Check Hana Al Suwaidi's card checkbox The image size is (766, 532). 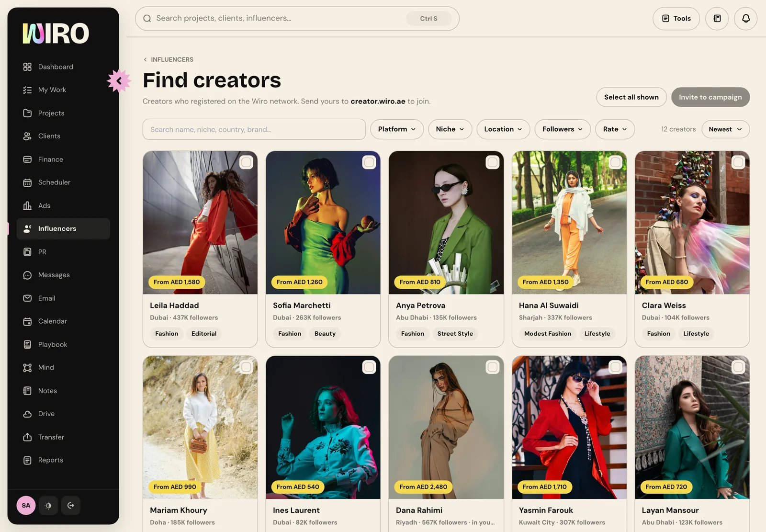[x=615, y=162]
